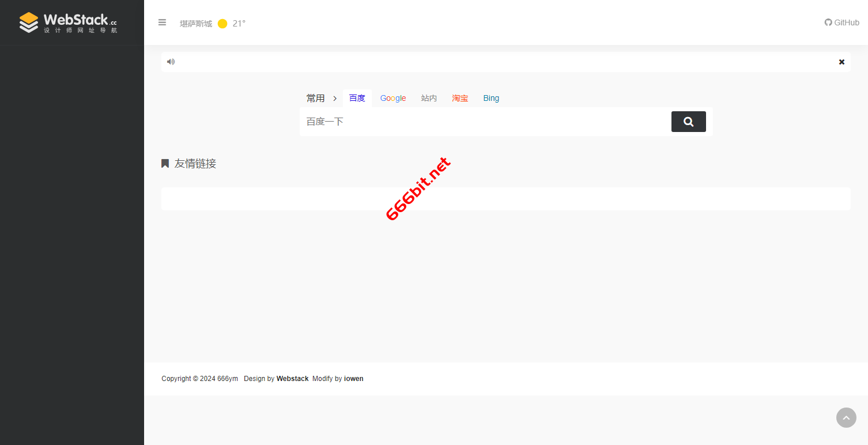868x445 pixels.
Task: Focus the 百度一下 search input field
Action: (x=484, y=122)
